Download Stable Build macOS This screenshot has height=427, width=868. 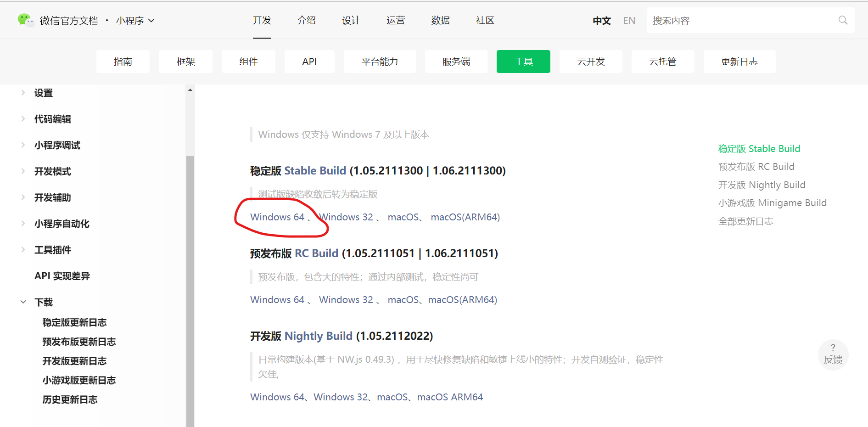tap(403, 217)
